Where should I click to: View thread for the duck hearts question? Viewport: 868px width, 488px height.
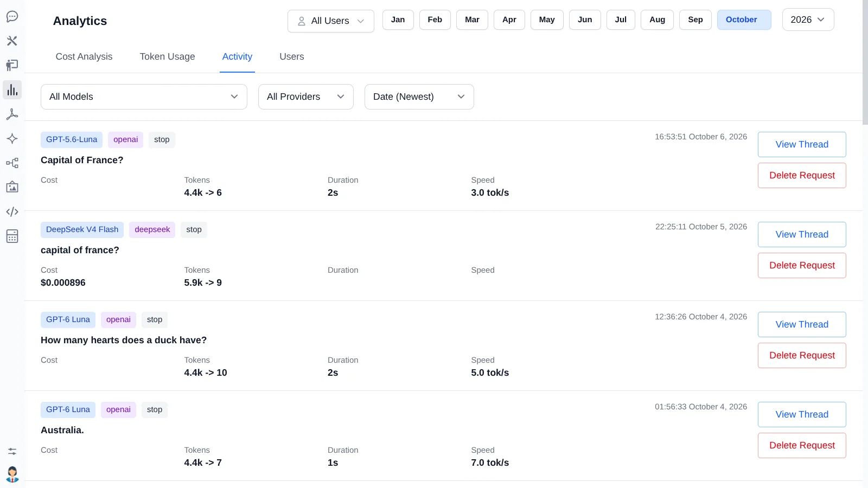802,324
